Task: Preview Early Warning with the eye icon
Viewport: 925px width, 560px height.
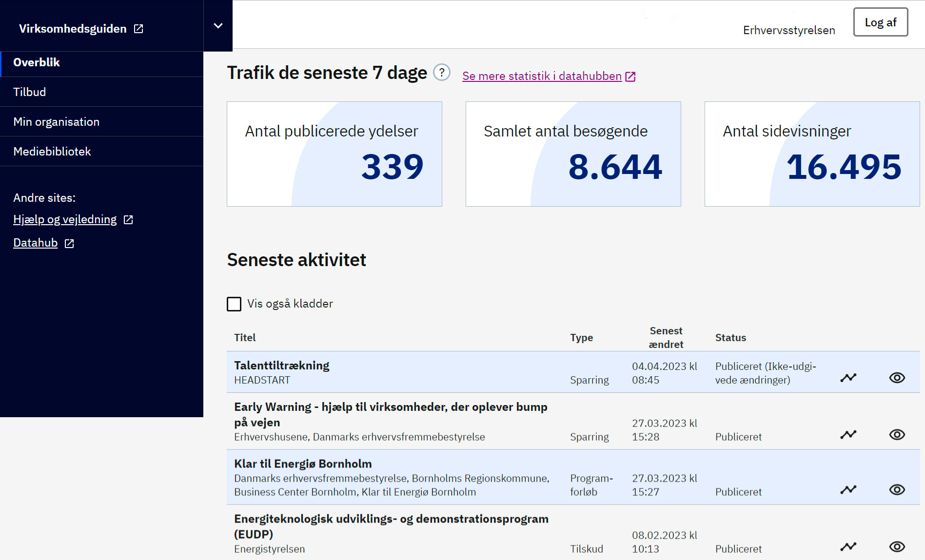Action: pyautogui.click(x=897, y=434)
